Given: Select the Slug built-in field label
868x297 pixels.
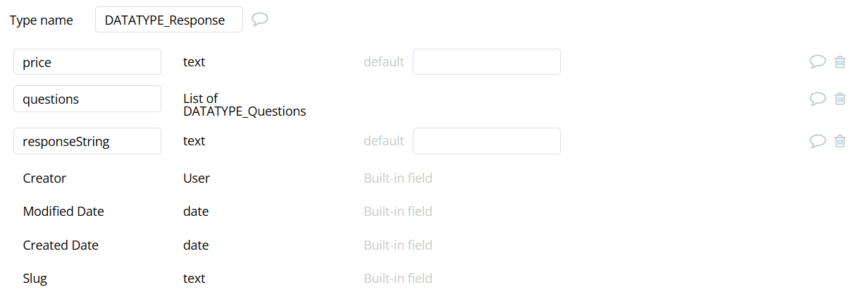Looking at the screenshot, I should pos(35,279).
